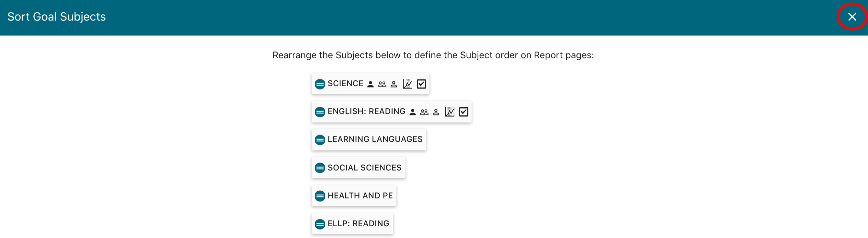The height and width of the screenshot is (238, 868).
Task: Select the HEALTH AND PE subject label
Action: coord(360,196)
